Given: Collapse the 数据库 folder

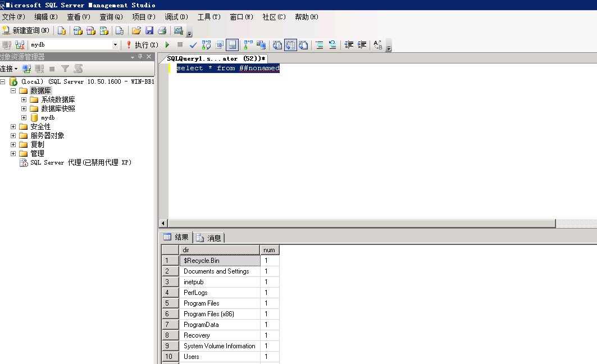Looking at the screenshot, I should click(x=13, y=90).
